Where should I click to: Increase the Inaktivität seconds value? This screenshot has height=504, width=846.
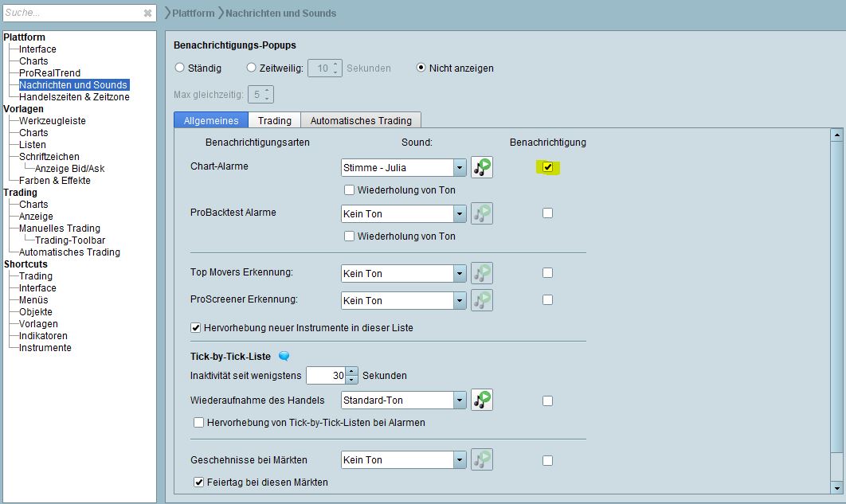tap(351, 371)
